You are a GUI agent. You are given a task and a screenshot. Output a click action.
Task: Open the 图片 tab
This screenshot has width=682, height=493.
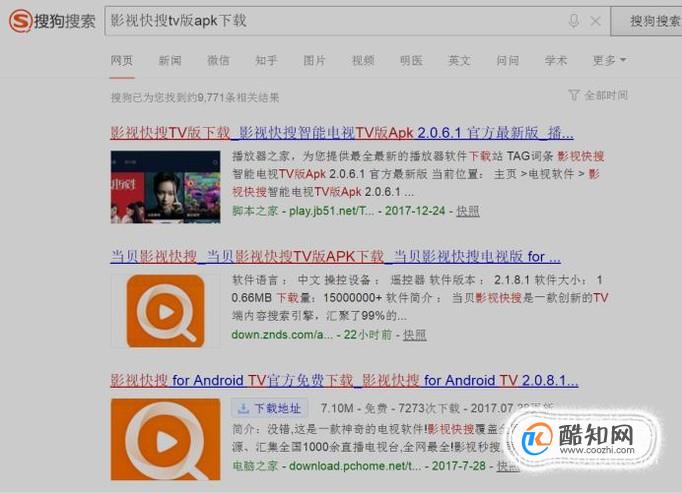pos(314,60)
